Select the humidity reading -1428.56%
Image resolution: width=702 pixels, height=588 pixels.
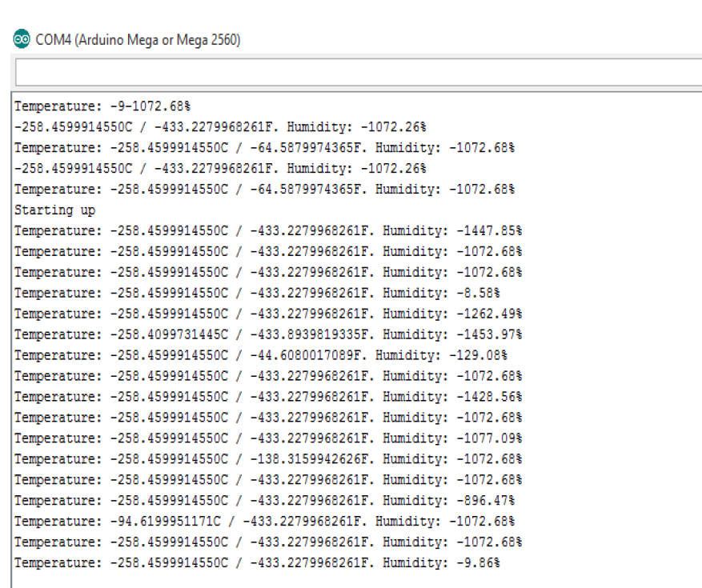(x=489, y=397)
